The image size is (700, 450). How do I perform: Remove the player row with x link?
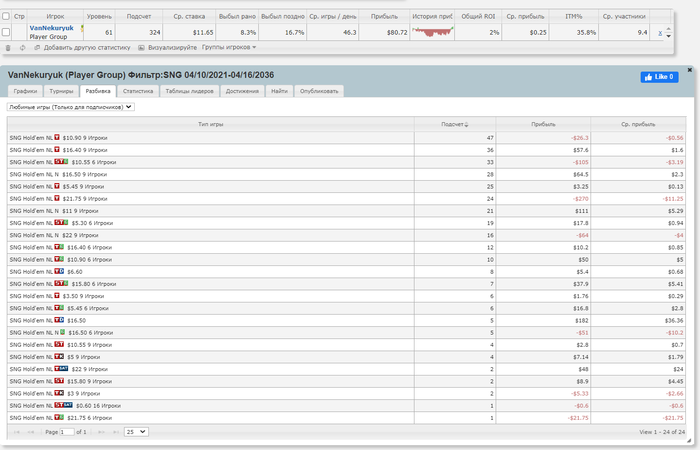660,33
